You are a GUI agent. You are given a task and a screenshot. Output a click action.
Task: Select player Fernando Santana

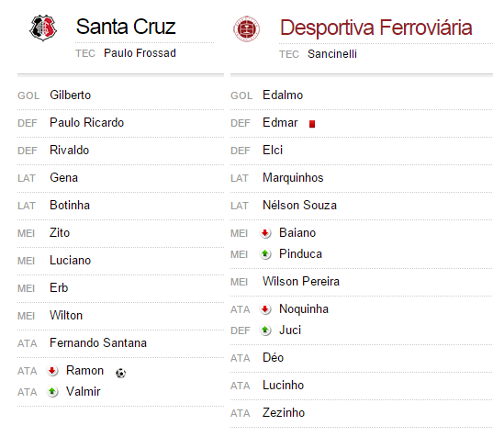(x=98, y=343)
